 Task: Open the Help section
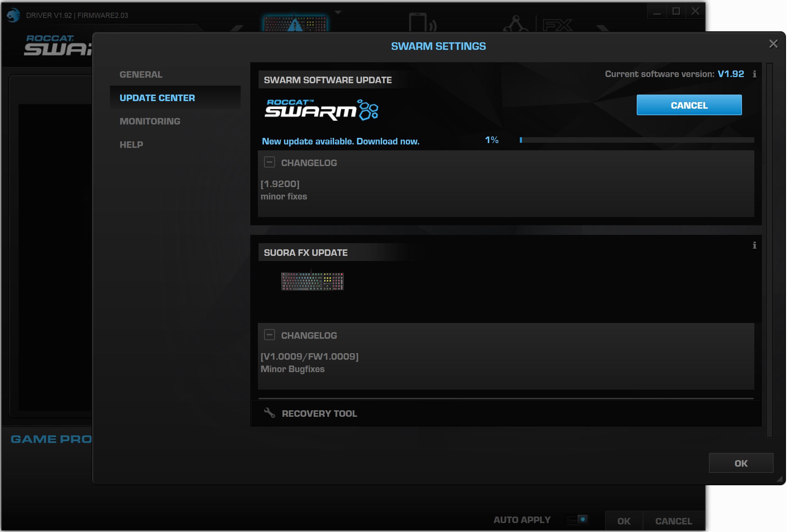coord(131,145)
